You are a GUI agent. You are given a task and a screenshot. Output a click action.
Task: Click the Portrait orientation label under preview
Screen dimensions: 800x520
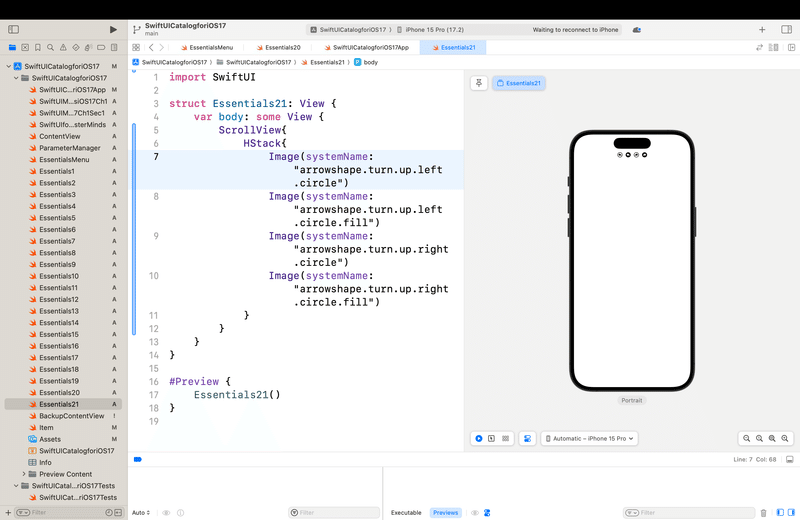[x=632, y=400]
